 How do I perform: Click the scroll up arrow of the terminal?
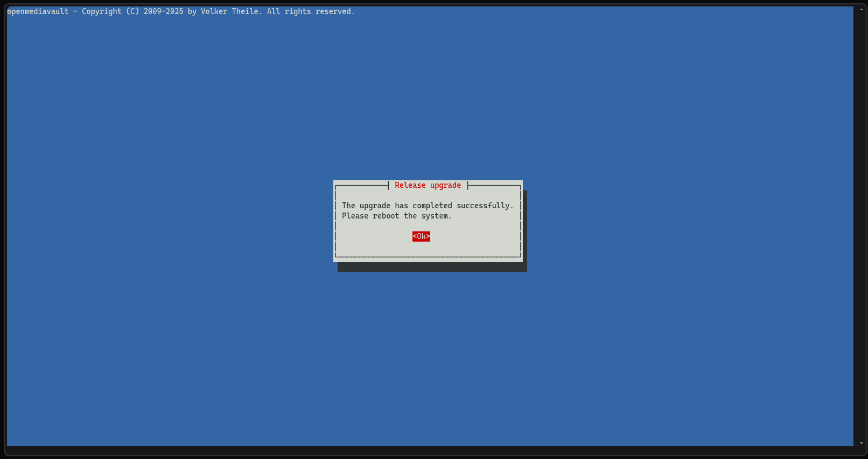tap(861, 10)
